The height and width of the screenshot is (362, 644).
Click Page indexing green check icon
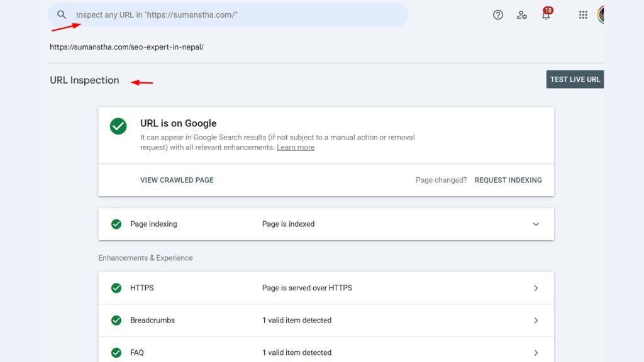(x=116, y=224)
